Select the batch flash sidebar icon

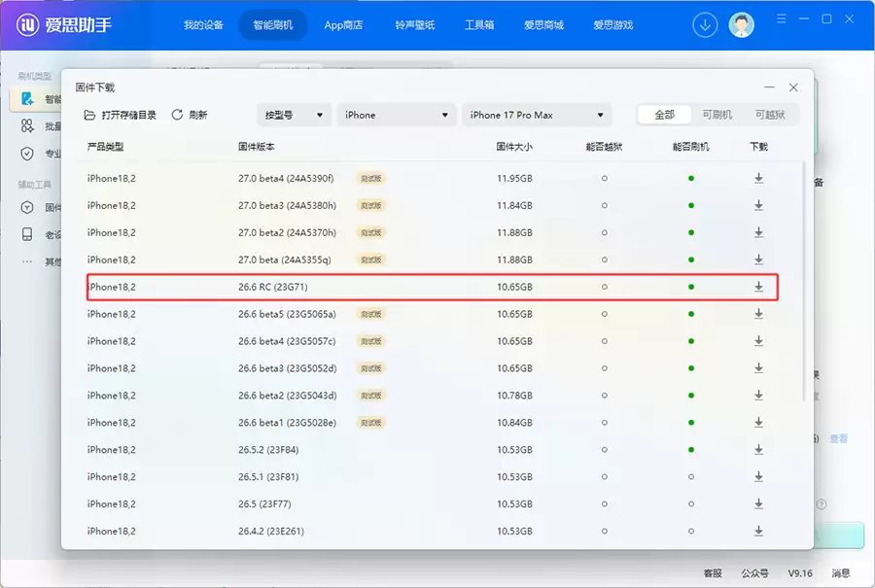pyautogui.click(x=27, y=125)
